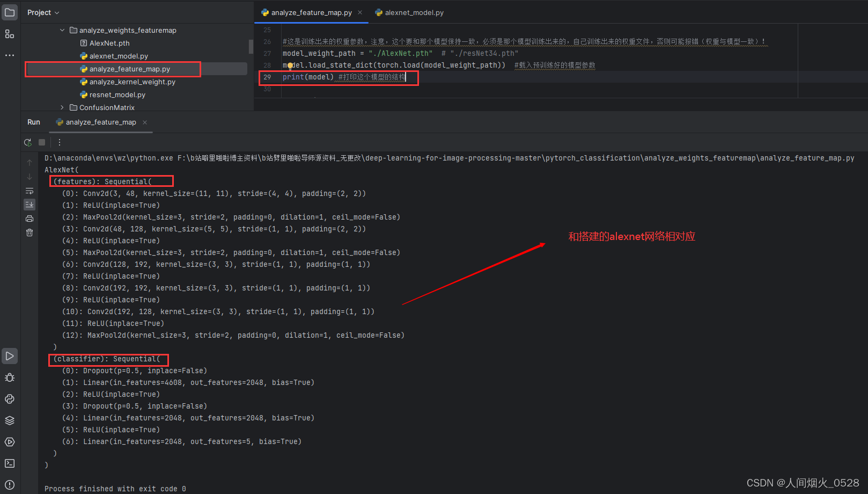Open the Project tool window folder icon
Viewport: 868px width, 494px height.
tap(10, 12)
